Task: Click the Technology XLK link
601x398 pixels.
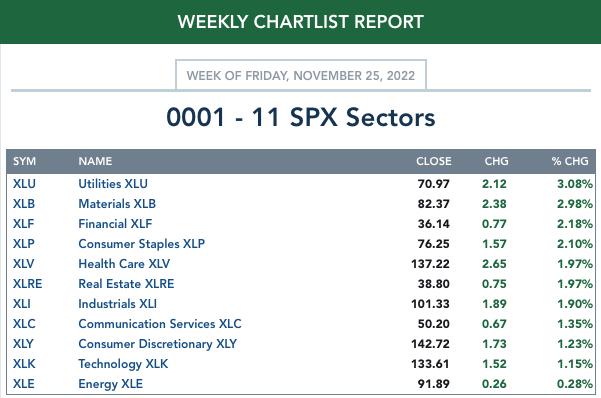Action: tap(123, 364)
